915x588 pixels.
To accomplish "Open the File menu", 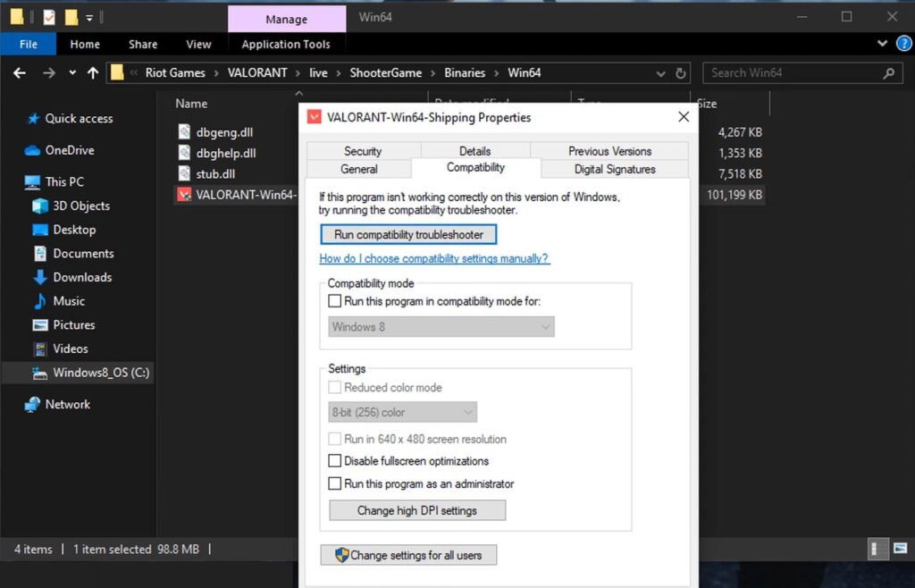I will [28, 45].
